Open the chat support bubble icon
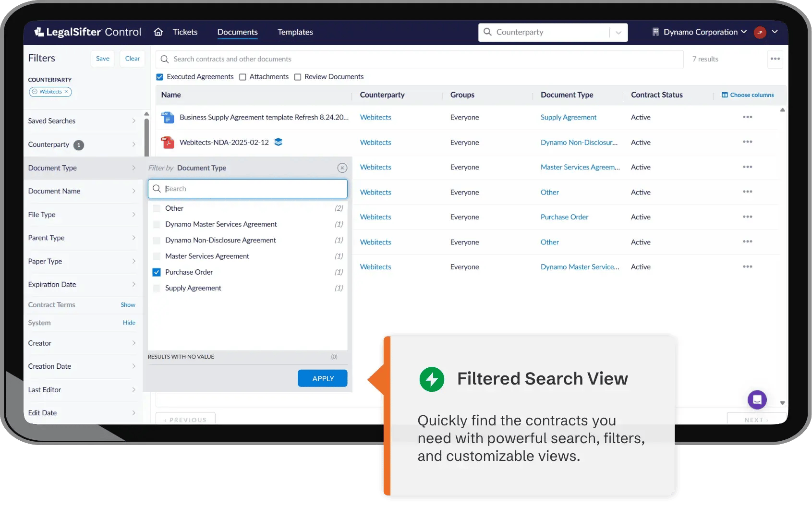Screen dimensions: 812x507 (757, 399)
